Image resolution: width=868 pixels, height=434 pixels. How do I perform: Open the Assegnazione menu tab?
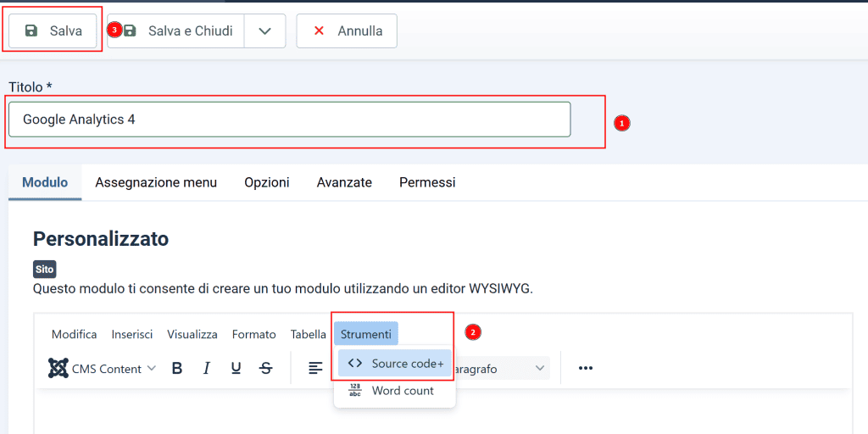[x=156, y=182]
